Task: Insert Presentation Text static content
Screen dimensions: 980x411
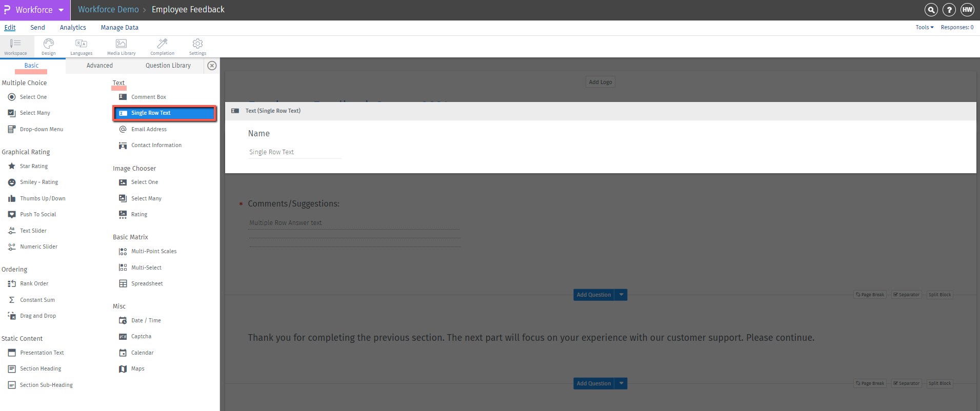Action: click(36, 353)
